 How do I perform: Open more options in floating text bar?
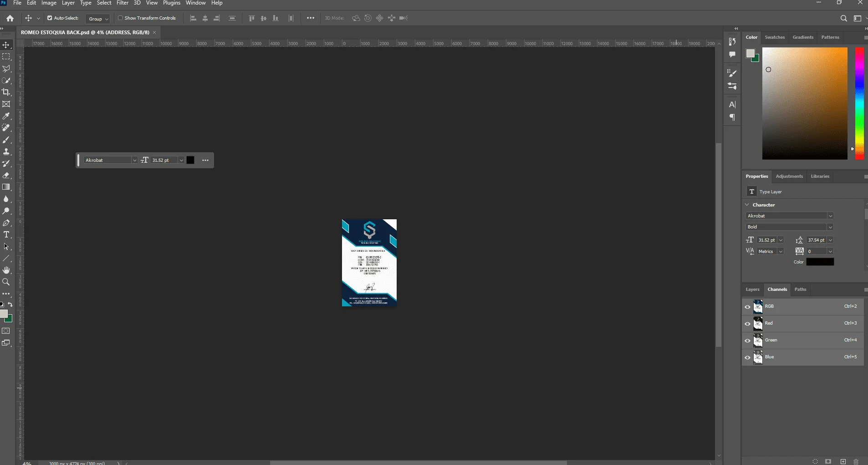(x=205, y=160)
